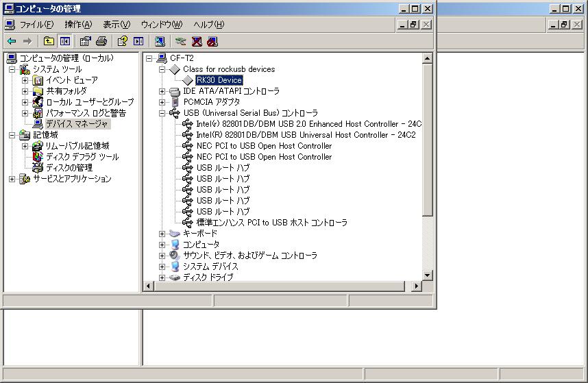Click the MMC system icon beside ファイル menu
This screenshot has height=383, width=588.
click(x=10, y=25)
